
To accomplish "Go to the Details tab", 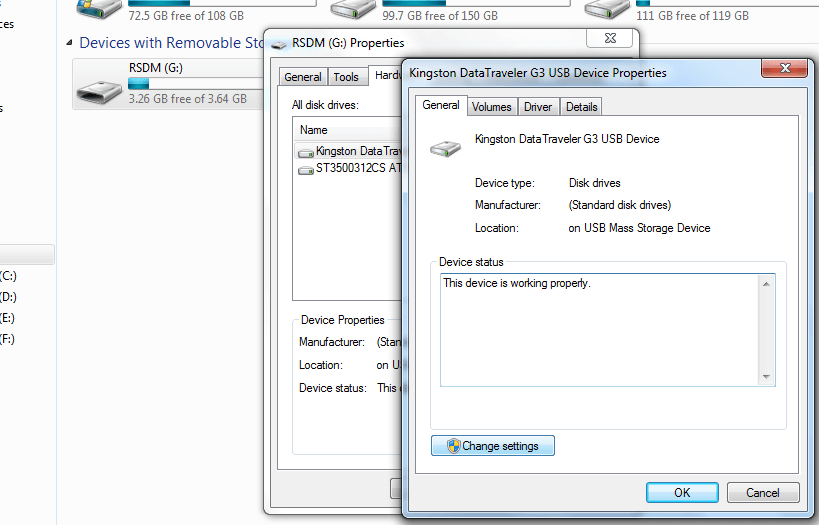I will (x=581, y=107).
